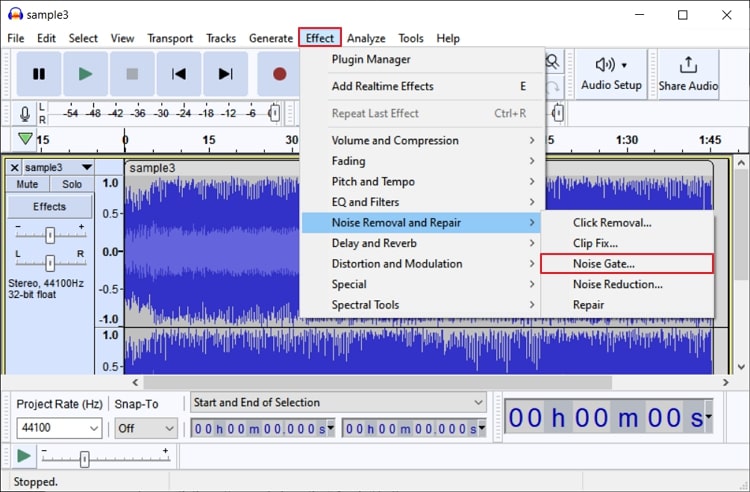Open audio position time format arrow

pos(708,416)
